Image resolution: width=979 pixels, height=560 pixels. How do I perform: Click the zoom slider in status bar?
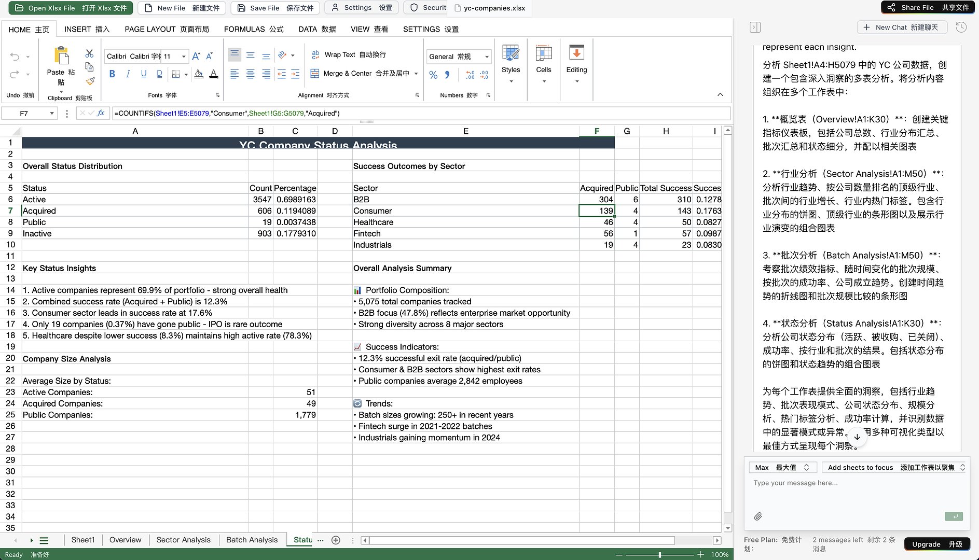[659, 554]
